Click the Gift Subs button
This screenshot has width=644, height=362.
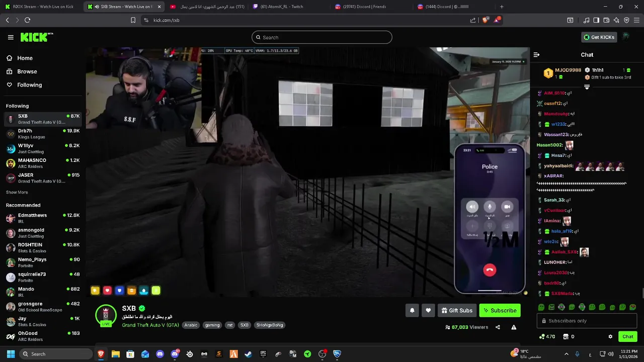(x=457, y=311)
